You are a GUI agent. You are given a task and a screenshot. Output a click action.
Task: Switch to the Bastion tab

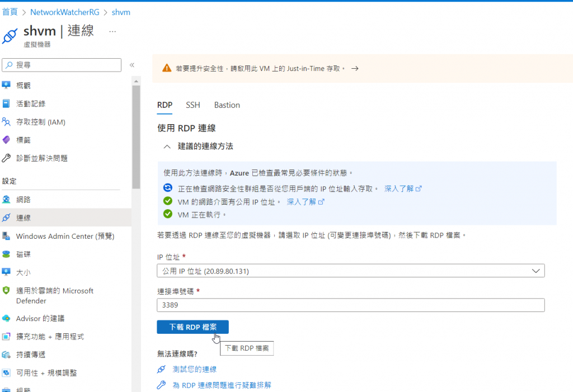pos(227,105)
